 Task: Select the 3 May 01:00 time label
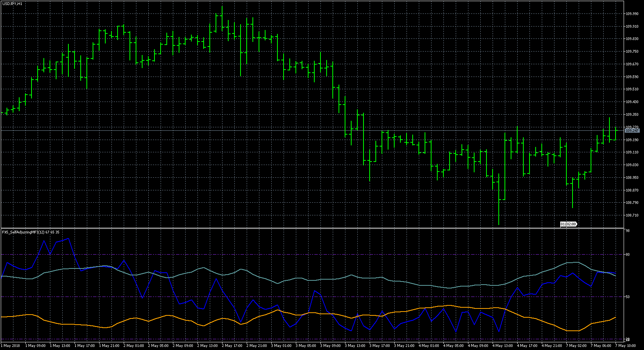(x=281, y=346)
